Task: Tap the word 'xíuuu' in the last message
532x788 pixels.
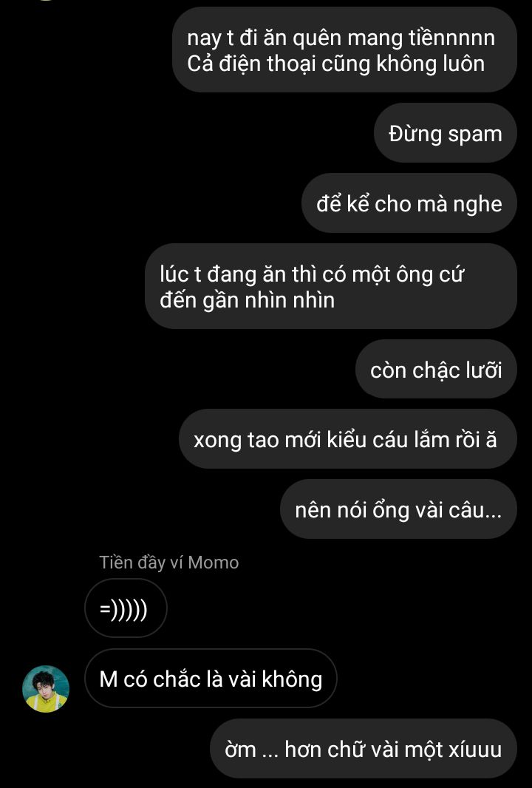Action: tap(474, 750)
